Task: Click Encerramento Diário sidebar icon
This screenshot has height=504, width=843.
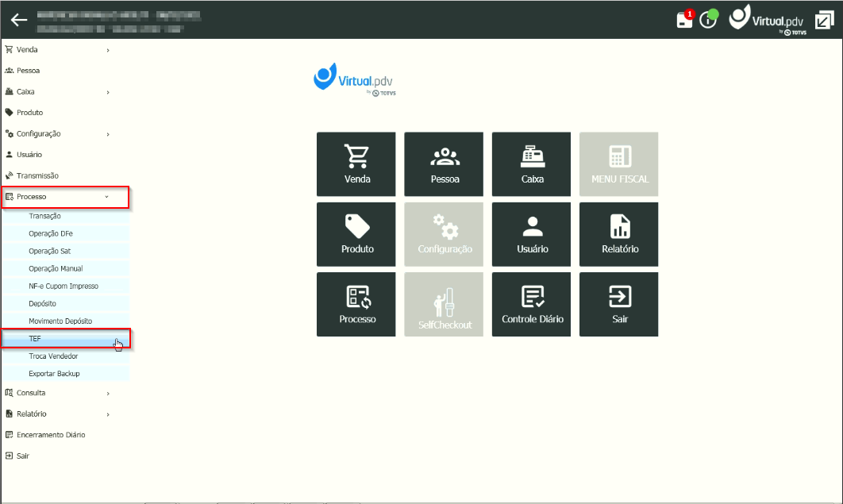Action: click(x=10, y=435)
